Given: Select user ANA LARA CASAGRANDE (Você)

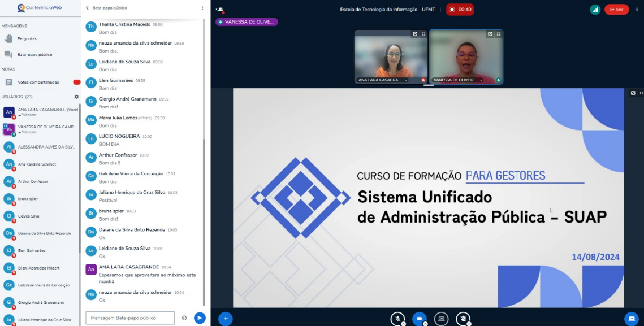Looking at the screenshot, I should 40,112.
